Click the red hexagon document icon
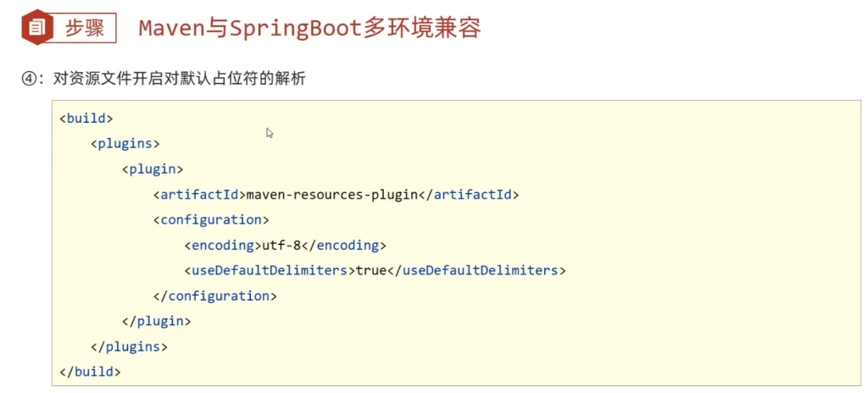This screenshot has width=868, height=393. (36, 28)
